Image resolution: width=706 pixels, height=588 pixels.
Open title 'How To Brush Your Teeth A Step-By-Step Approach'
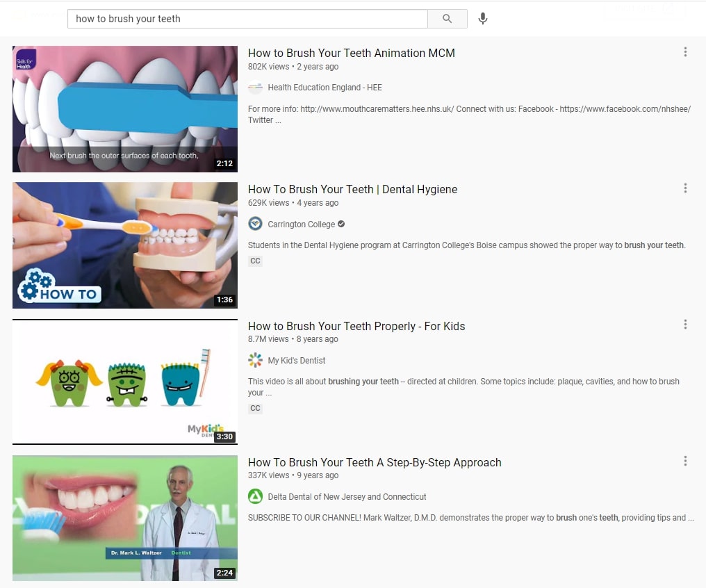[375, 462]
